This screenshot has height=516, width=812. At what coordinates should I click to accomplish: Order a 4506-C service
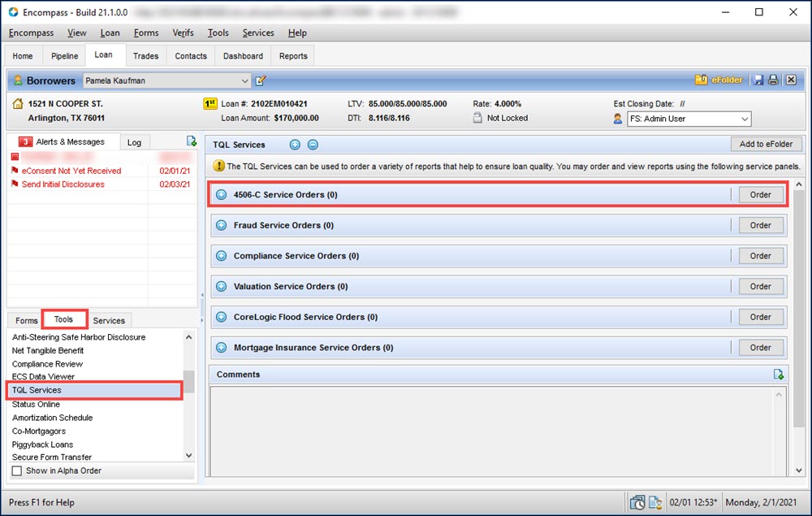pyautogui.click(x=760, y=195)
